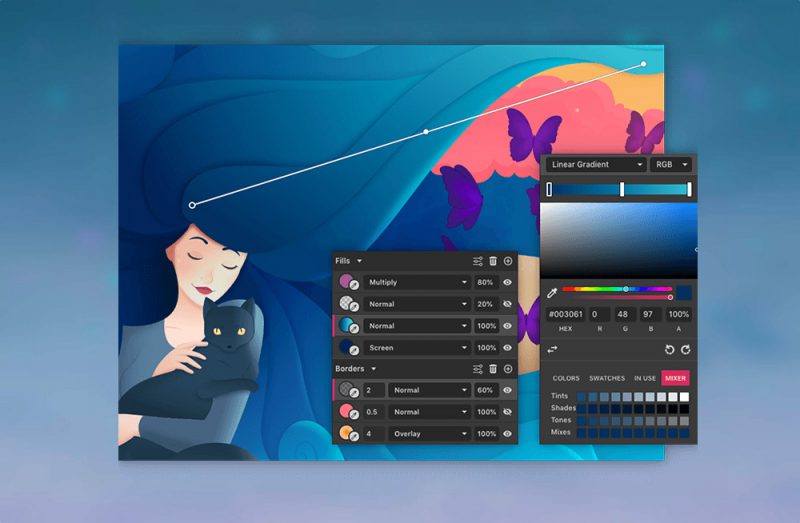The width and height of the screenshot is (800, 523).
Task: Select the middle gradient color stop
Action: point(622,189)
